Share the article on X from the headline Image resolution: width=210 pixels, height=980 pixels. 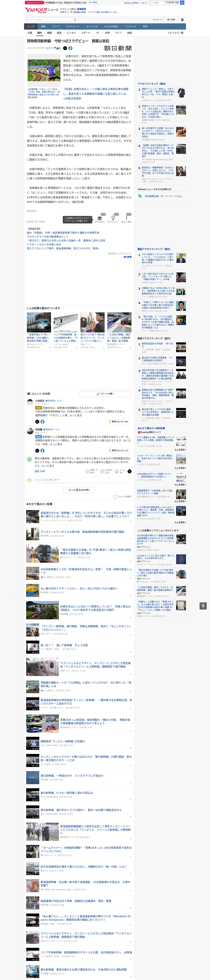[65, 48]
